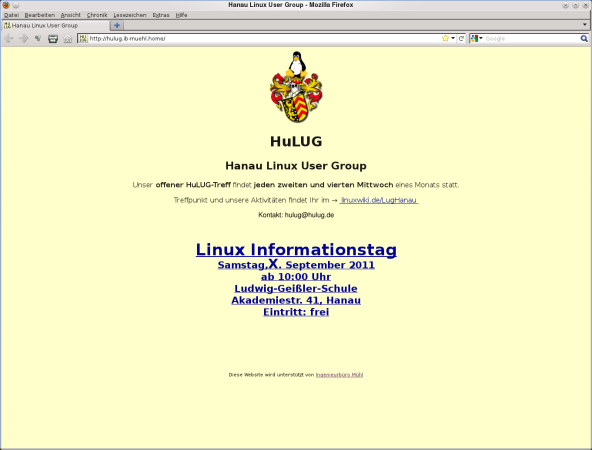Select the Hanau Linux User Group tab
Viewport: 592px width, 450px height.
click(x=56, y=25)
